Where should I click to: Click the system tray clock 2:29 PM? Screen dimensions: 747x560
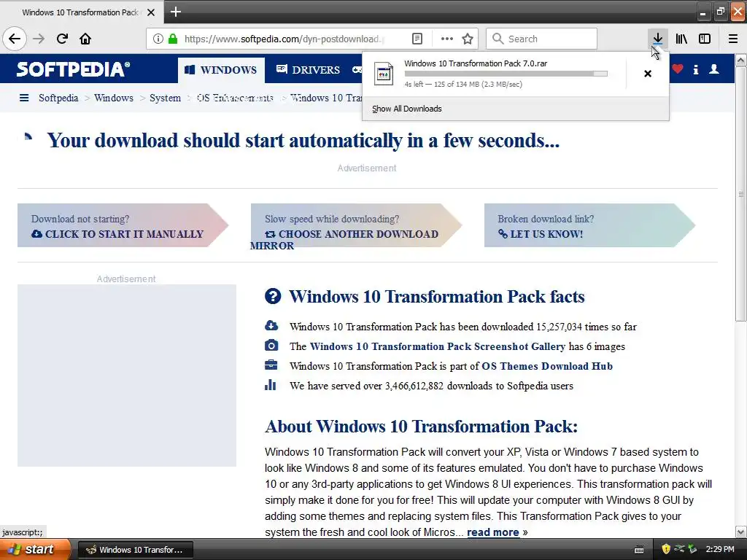coord(720,549)
